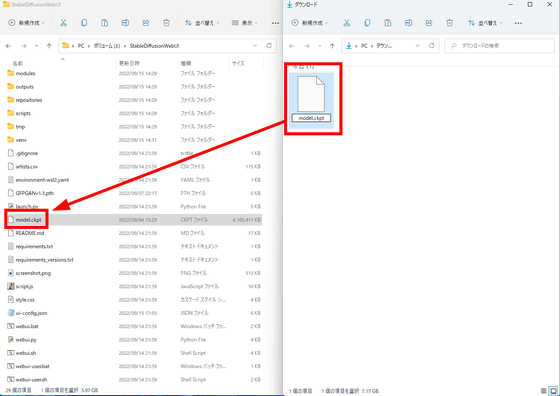
Task: Open the sort menu in Downloads window
Action: (x=485, y=23)
